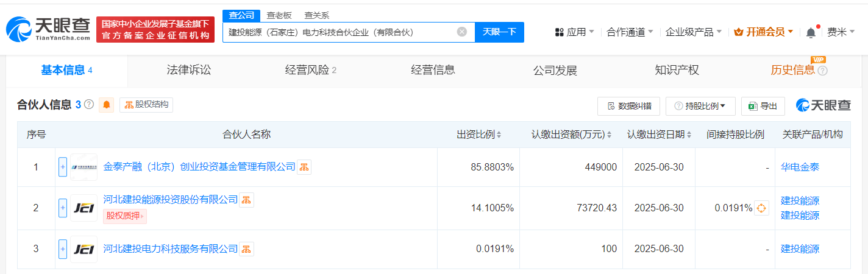Clear the search box text
The image size is (868, 274).
pyautogui.click(x=462, y=32)
